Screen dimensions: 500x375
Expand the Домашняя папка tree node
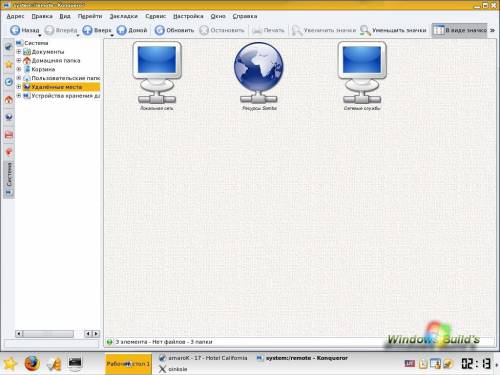pos(19,60)
